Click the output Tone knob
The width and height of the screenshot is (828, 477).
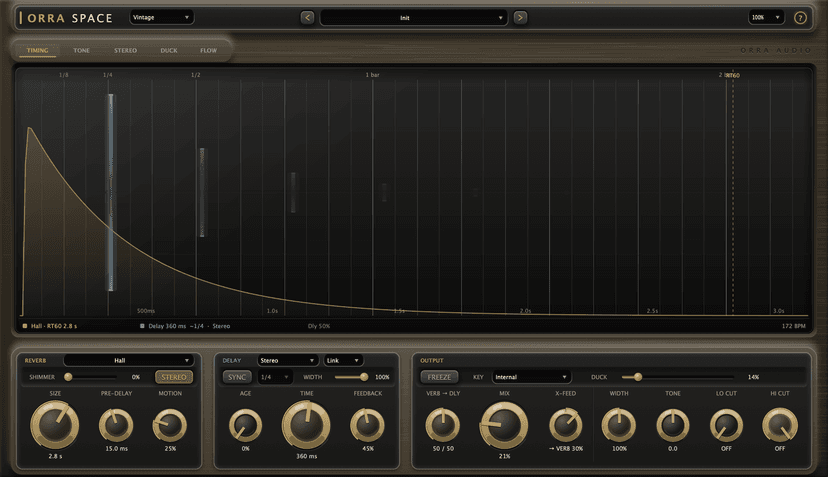tap(673, 425)
